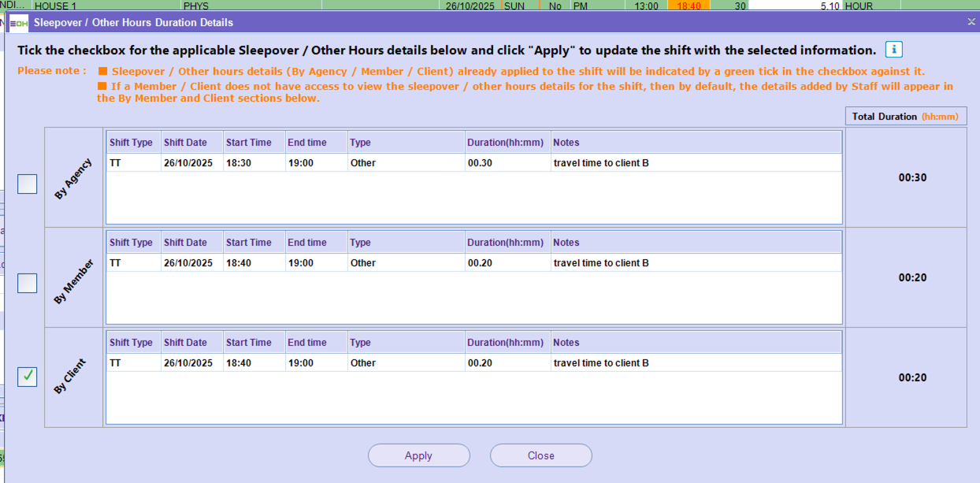Click the By Agency 00:30 total duration
980x483 pixels.
(912, 178)
